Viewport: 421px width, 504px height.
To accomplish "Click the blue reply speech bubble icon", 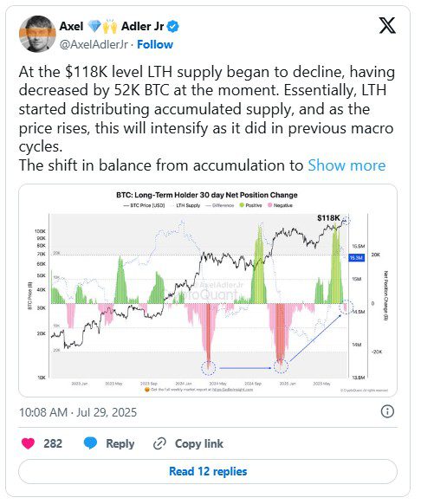I will [90, 443].
